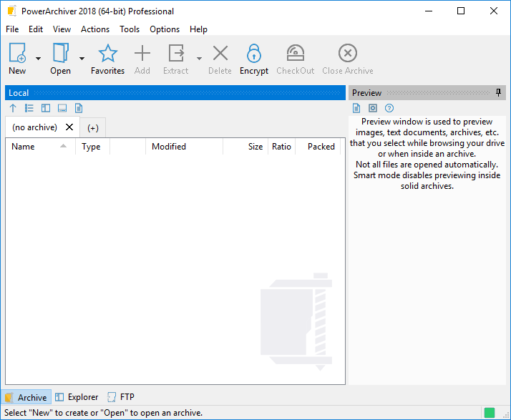Switch to the Explorer view tab
511x420 pixels.
click(77, 397)
